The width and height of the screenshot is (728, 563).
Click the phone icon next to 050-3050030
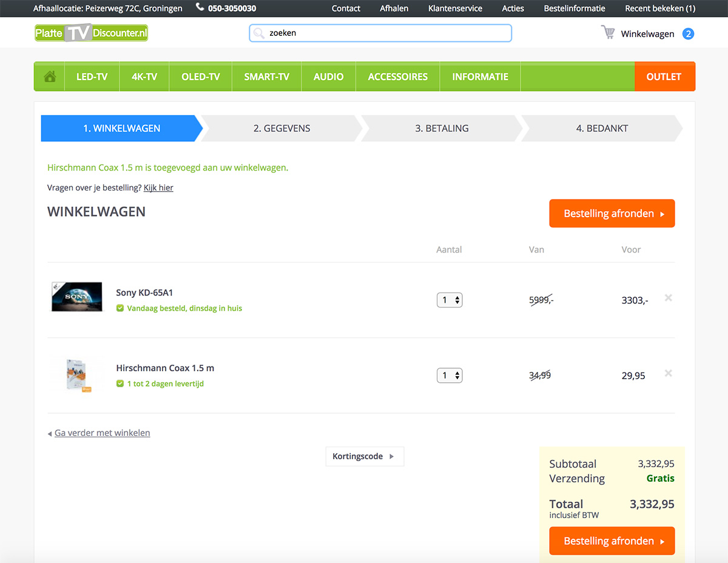coord(200,8)
